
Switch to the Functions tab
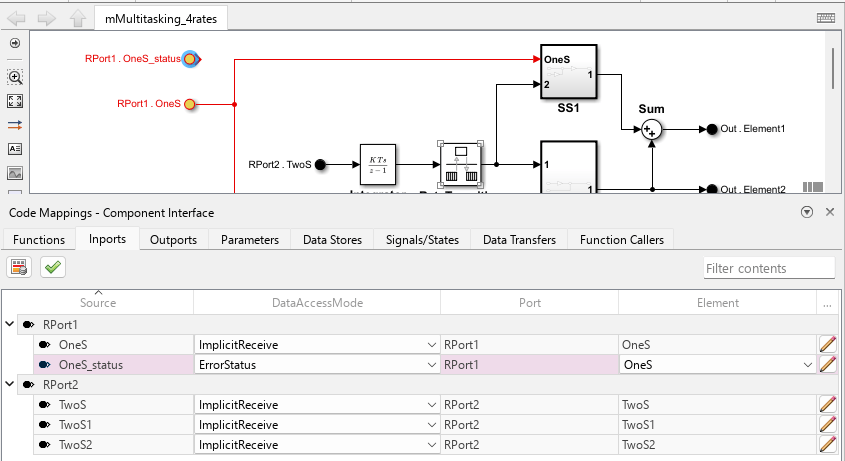39,239
